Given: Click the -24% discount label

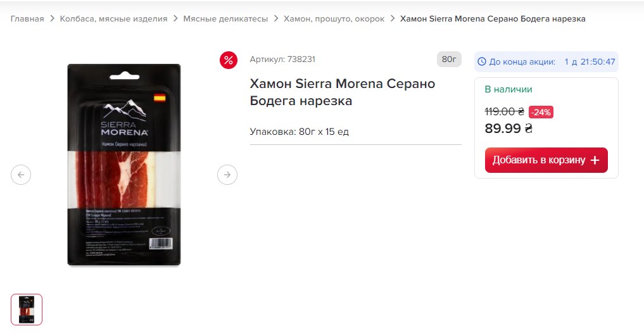Looking at the screenshot, I should [541, 112].
